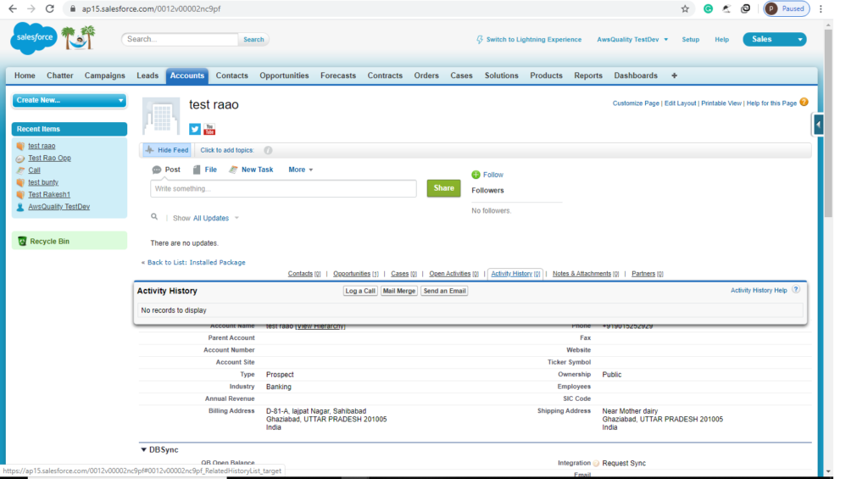Collapse the DBSync section
The height and width of the screenshot is (479, 868).
(143, 449)
